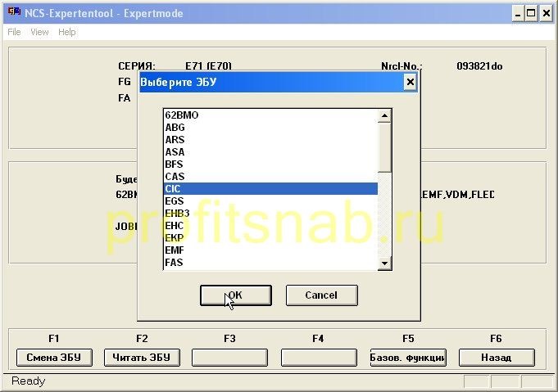Viewport: 558px width, 392px height.
Task: Click the Ready status bar text
Action: (28, 381)
